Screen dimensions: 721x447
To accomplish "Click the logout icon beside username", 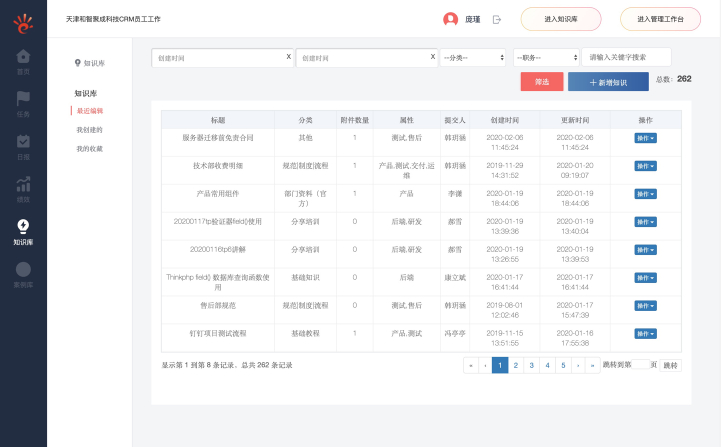I will pyautogui.click(x=497, y=19).
